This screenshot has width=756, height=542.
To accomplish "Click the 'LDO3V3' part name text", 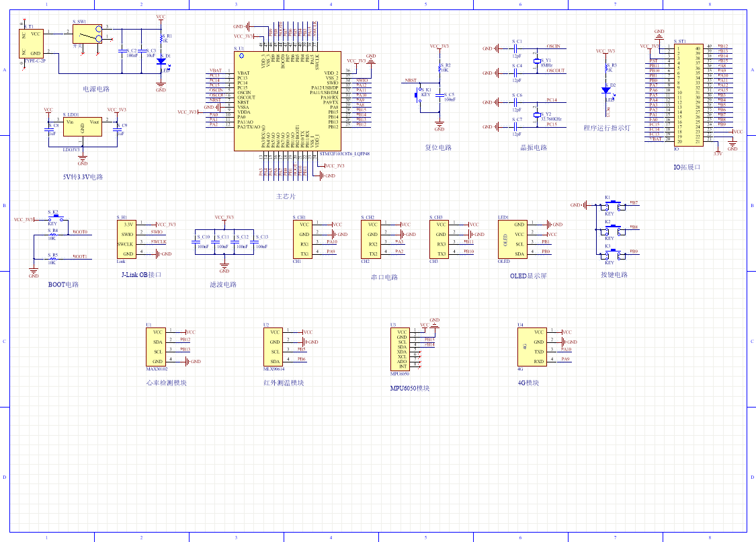I will click(x=71, y=149).
